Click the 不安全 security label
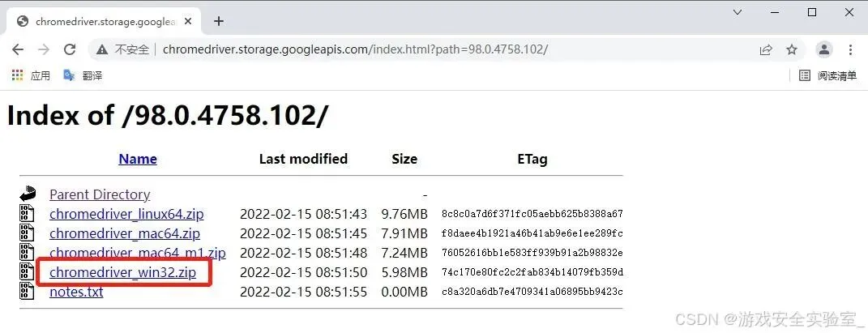The height and width of the screenshot is (333, 868). point(132,49)
